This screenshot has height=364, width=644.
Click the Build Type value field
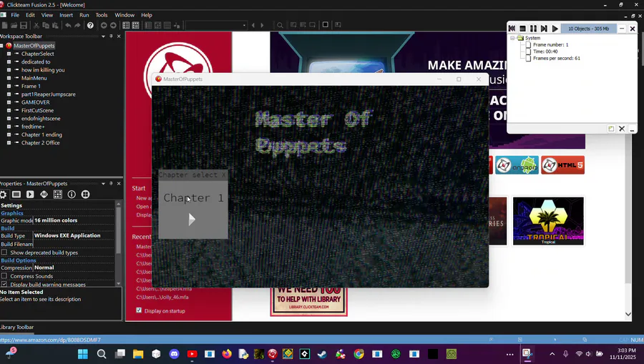74,235
